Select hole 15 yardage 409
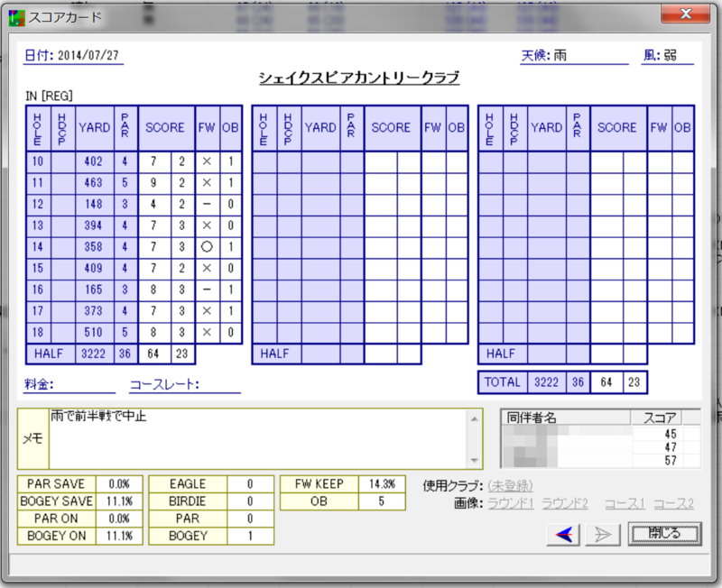 click(x=95, y=268)
